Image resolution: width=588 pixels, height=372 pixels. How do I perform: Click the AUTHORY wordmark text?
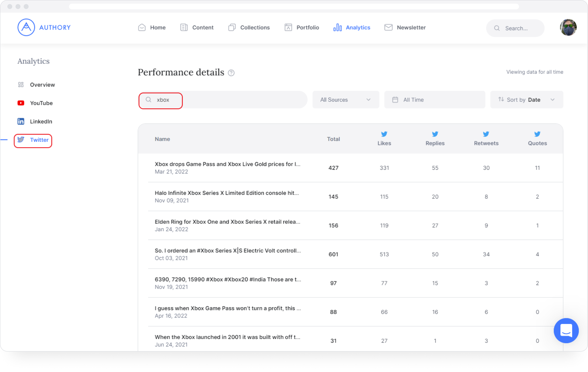(x=55, y=27)
